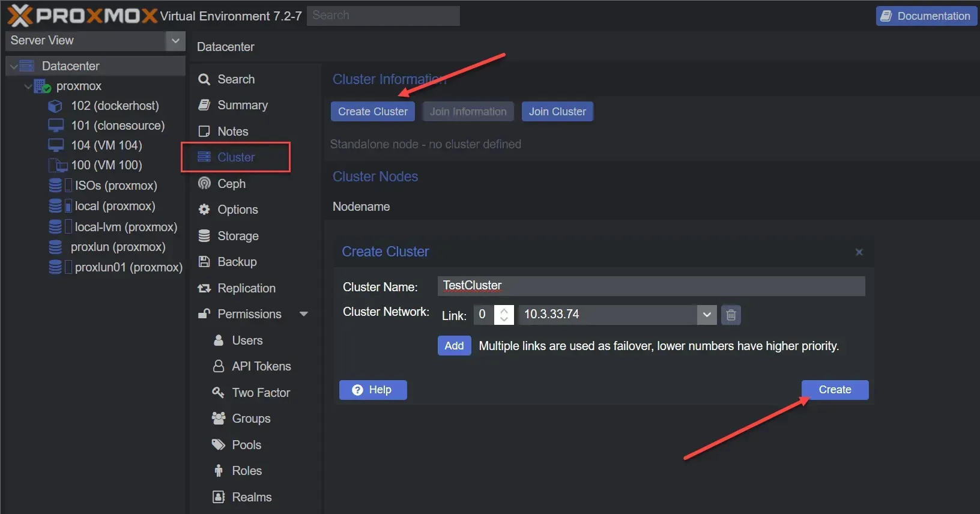Click the user icon beside Users
Viewport: 980px width, 514px height.
coord(219,340)
